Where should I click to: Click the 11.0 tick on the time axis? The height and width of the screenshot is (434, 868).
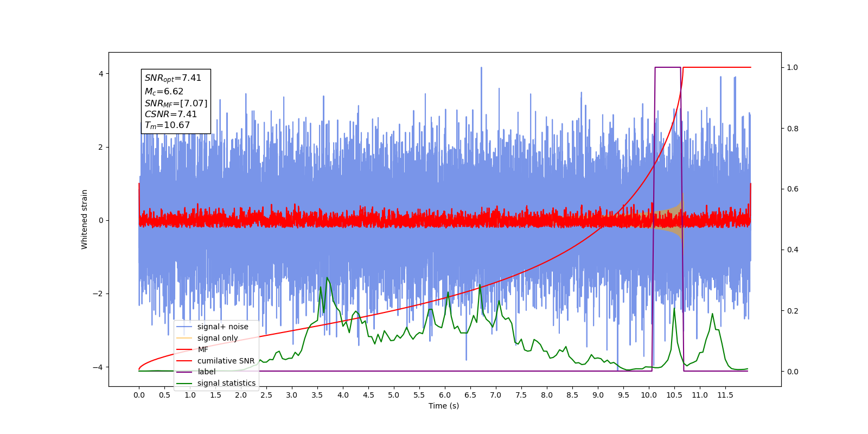click(x=700, y=395)
